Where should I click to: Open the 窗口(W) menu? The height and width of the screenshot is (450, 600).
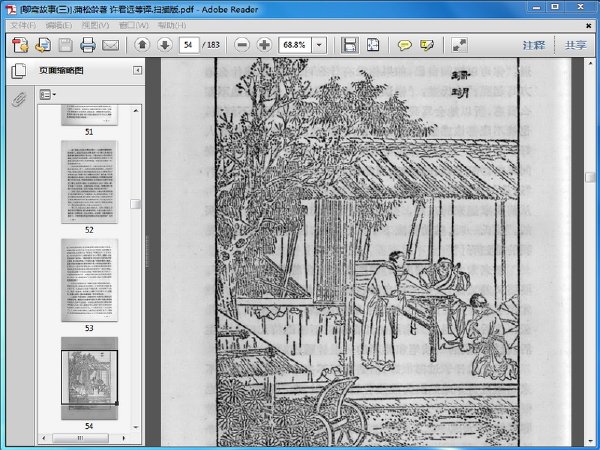tap(134, 25)
